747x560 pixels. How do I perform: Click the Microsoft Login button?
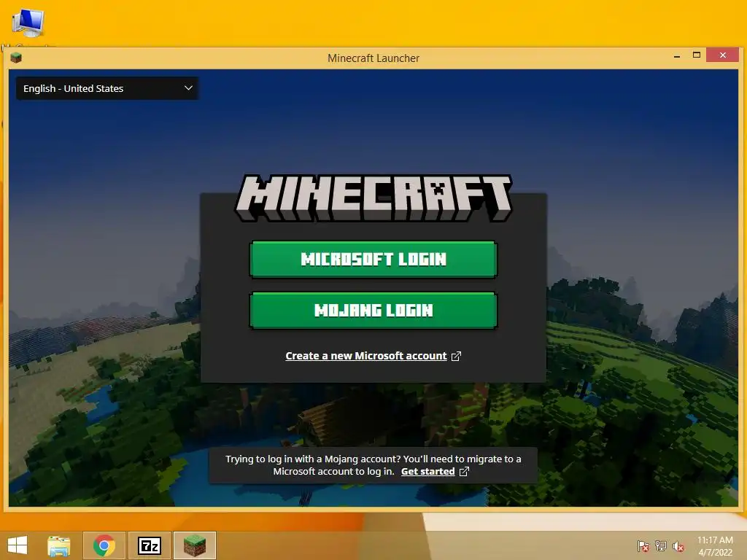[x=373, y=259]
